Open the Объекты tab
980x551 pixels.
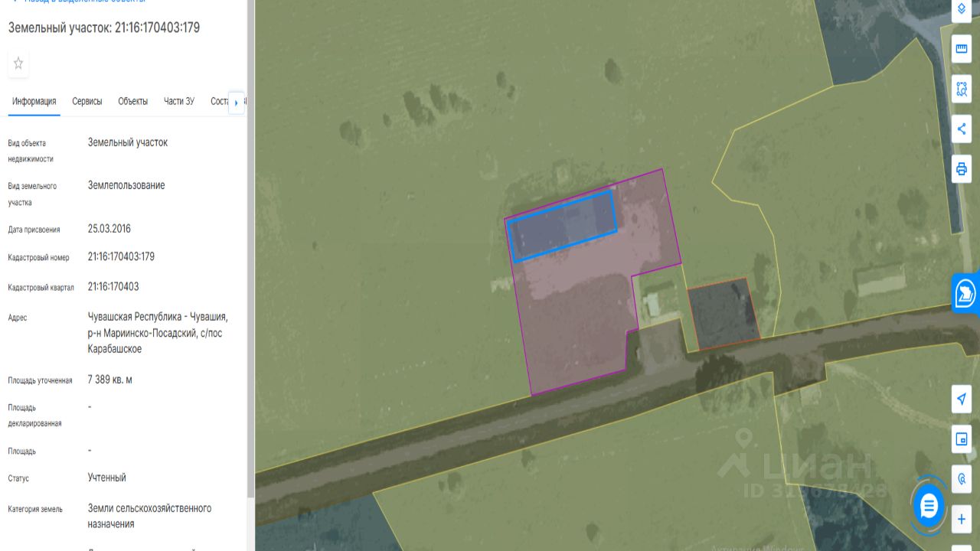coord(133,101)
